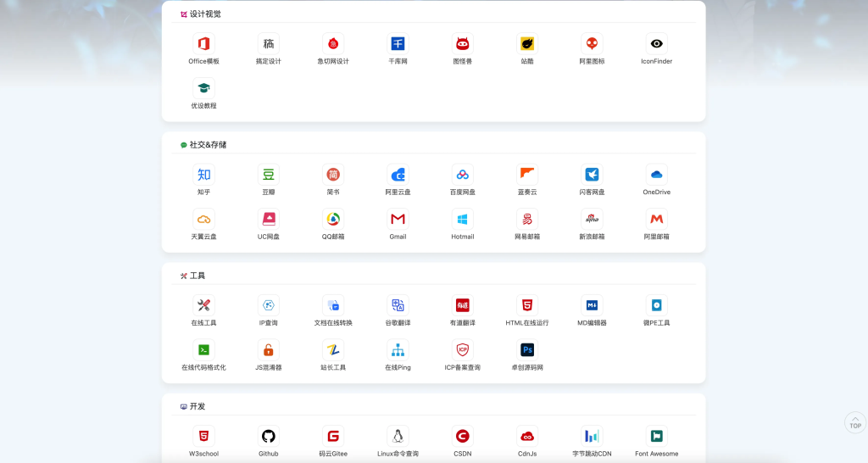Open 搞定设计 shortcut icon
Image resolution: width=868 pixels, height=463 pixels.
(269, 44)
